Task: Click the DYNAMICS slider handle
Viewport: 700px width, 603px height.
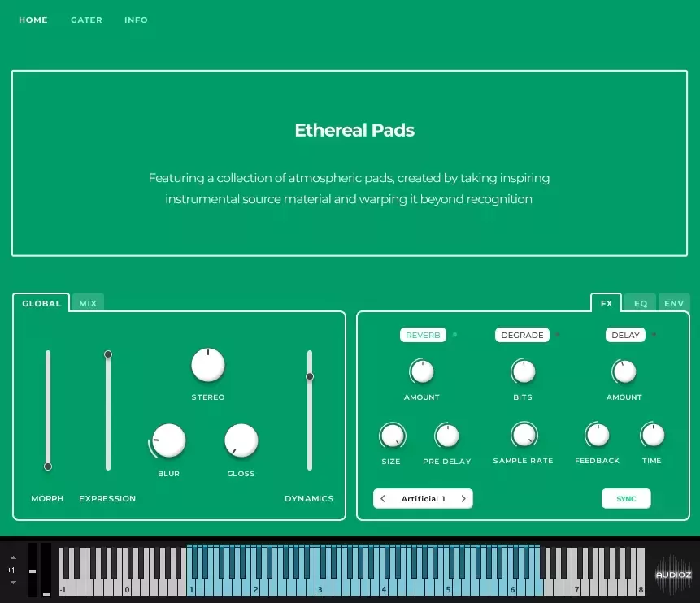Action: (x=310, y=376)
